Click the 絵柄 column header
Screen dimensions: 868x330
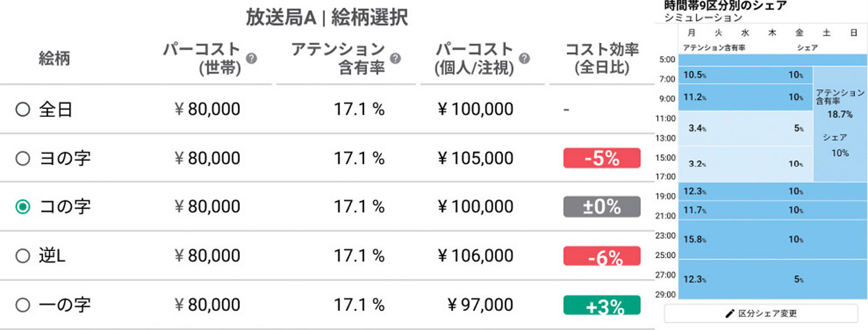coord(54,58)
